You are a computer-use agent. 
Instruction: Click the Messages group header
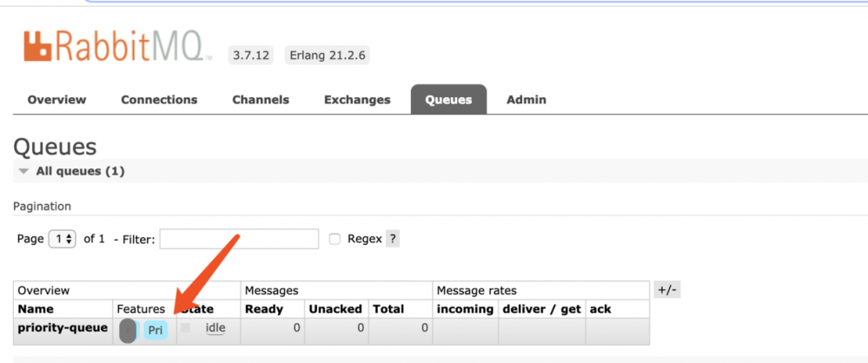(x=272, y=291)
